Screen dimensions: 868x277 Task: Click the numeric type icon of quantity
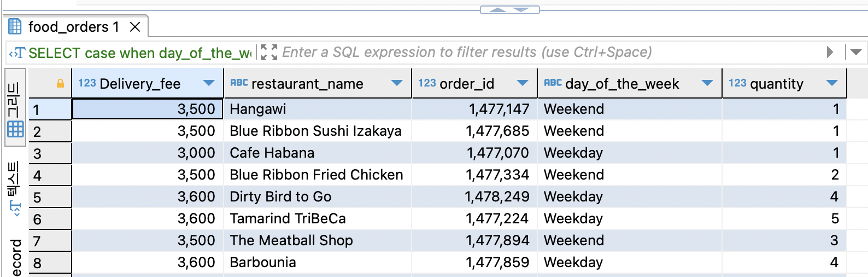click(x=737, y=83)
